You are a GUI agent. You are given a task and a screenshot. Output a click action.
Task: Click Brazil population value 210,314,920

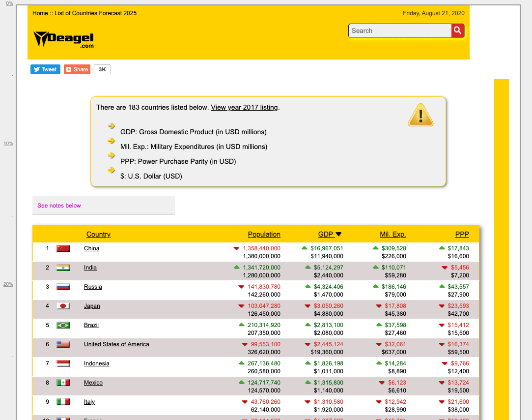264,325
